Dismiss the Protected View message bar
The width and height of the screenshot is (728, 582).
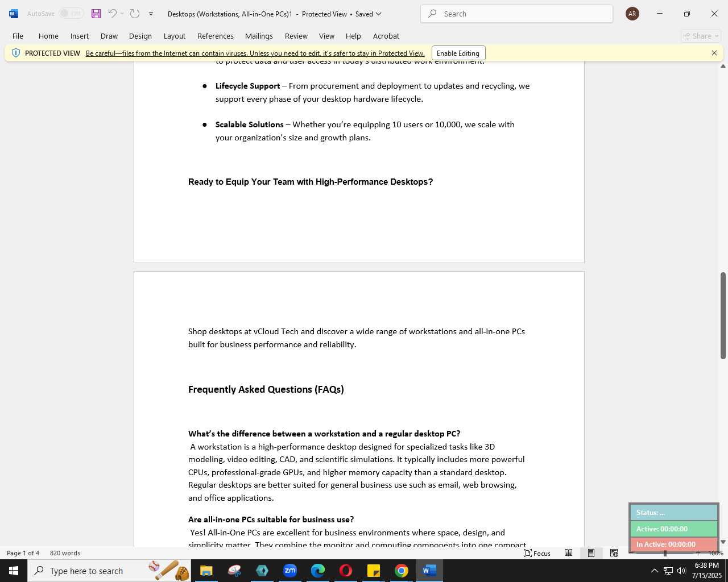pos(714,53)
